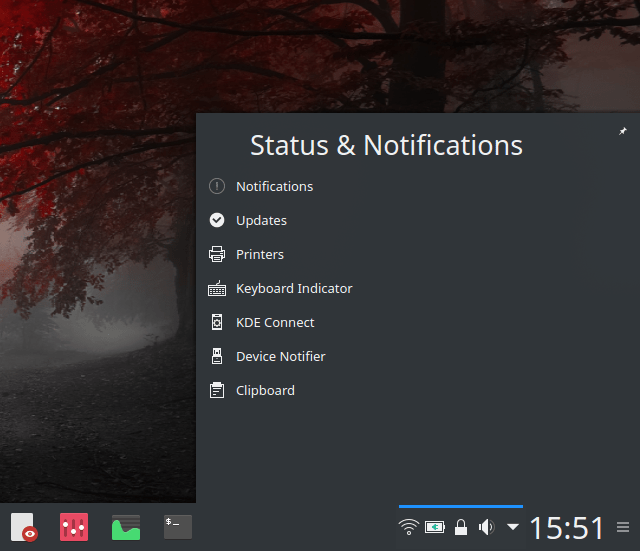Image resolution: width=640 pixels, height=551 pixels.
Task: Open the volume speaker tray icon
Action: pos(487,527)
